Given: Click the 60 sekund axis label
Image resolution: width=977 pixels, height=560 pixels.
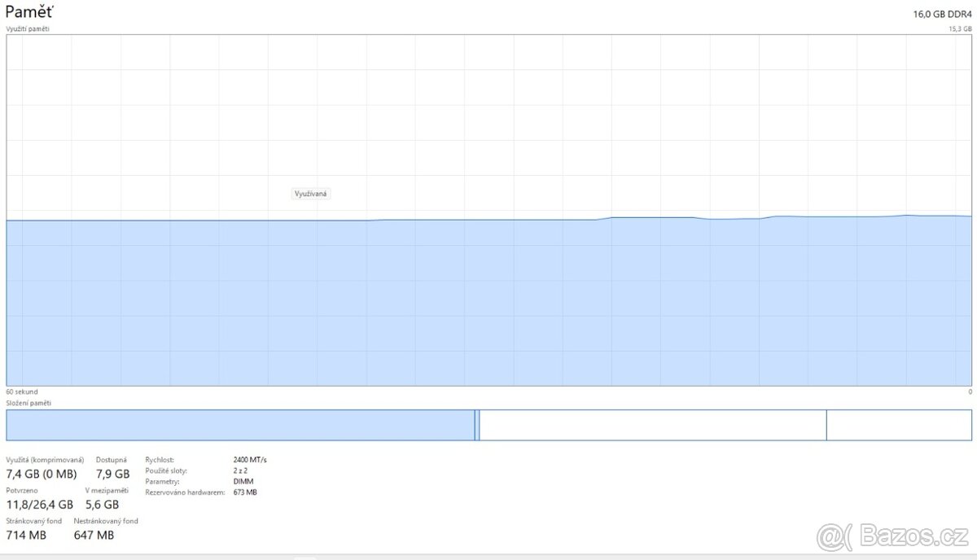Looking at the screenshot, I should click(22, 392).
